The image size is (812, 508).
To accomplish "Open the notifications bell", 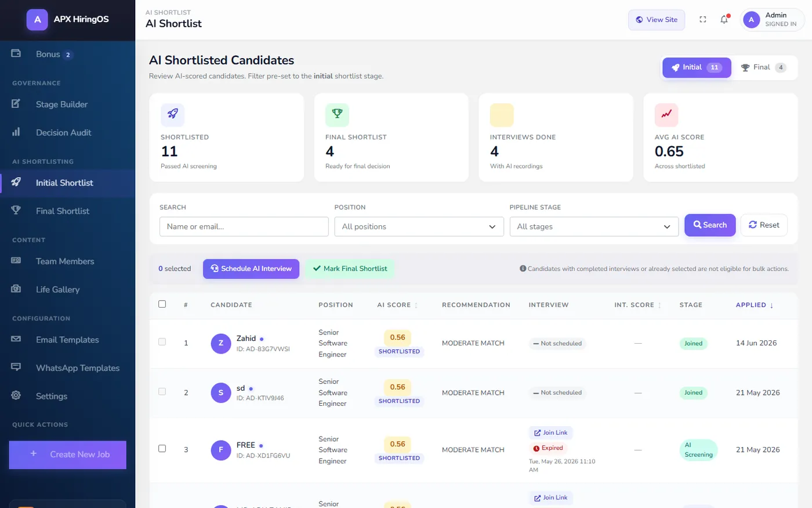I will pyautogui.click(x=724, y=19).
